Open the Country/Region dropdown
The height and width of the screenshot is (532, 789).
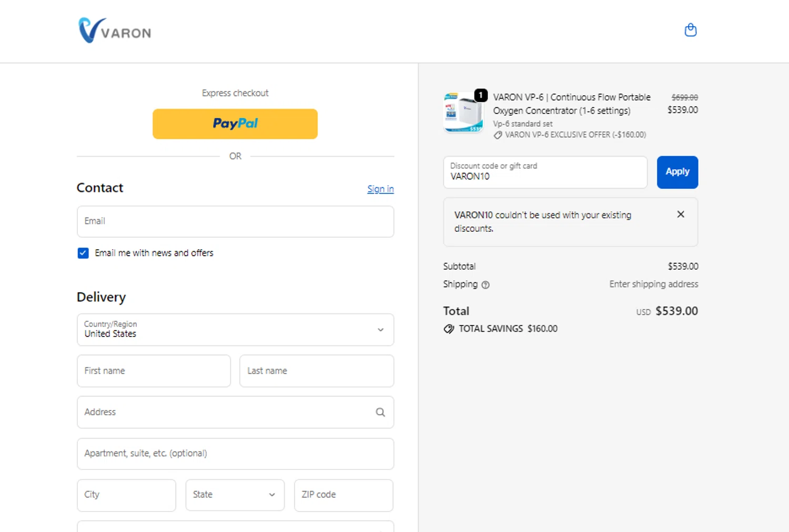(235, 330)
